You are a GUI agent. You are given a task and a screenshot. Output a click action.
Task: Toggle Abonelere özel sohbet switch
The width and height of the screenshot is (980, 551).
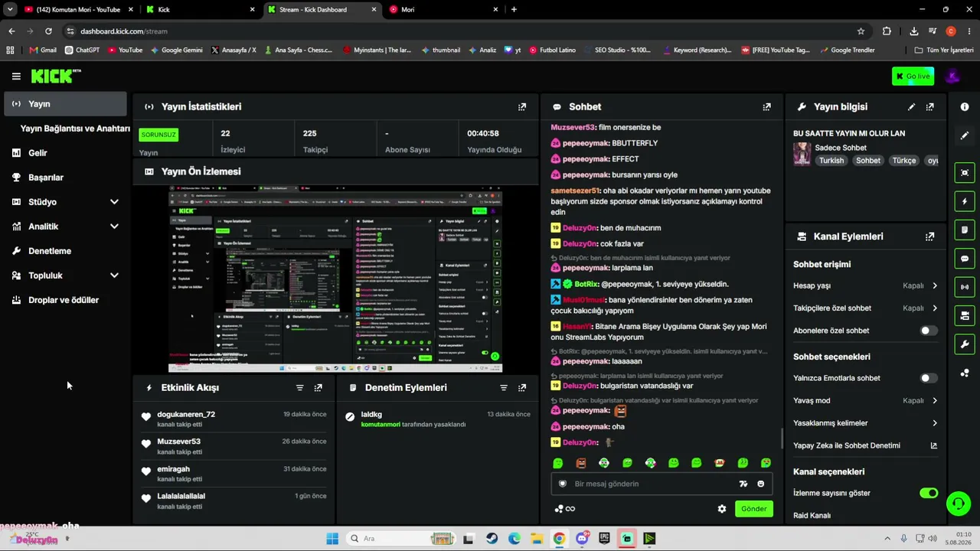tap(928, 331)
